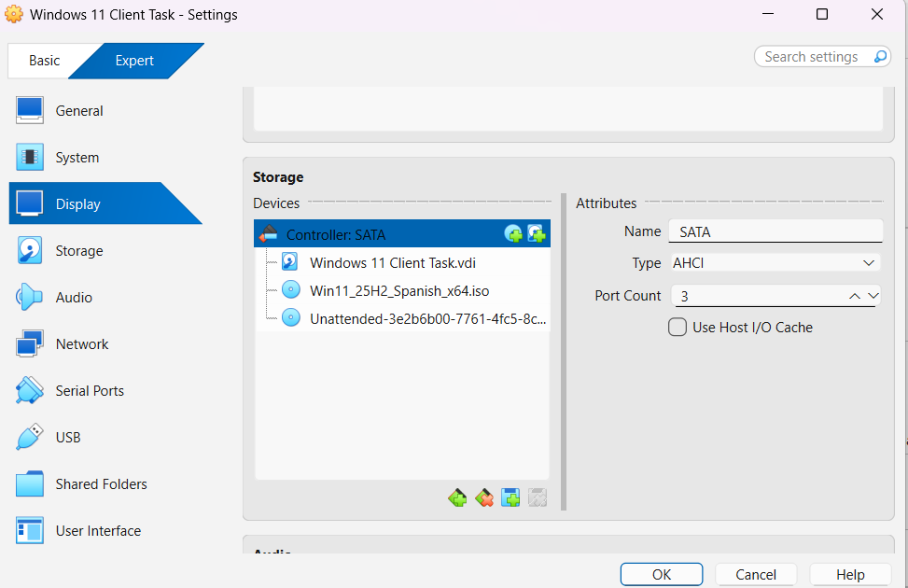
Task: Open the Audio settings category
Action: (74, 298)
